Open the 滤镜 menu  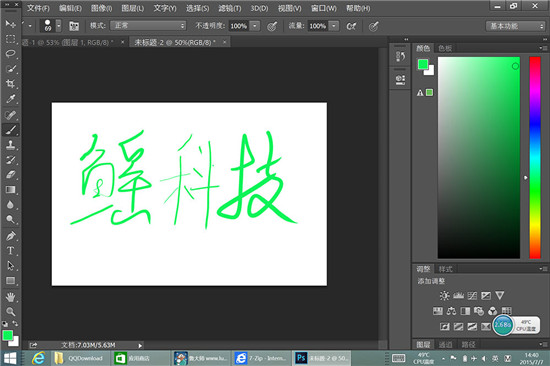pyautogui.click(x=229, y=8)
